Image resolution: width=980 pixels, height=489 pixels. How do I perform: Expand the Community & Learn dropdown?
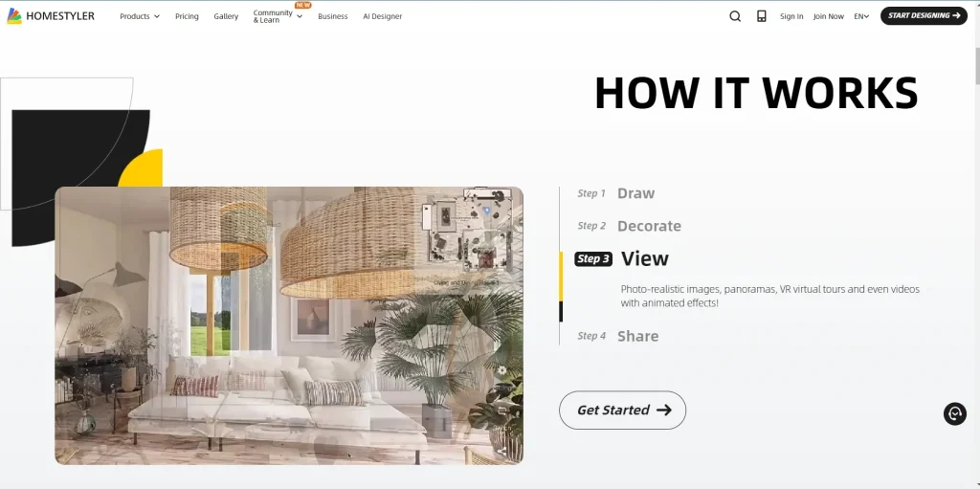click(x=278, y=16)
